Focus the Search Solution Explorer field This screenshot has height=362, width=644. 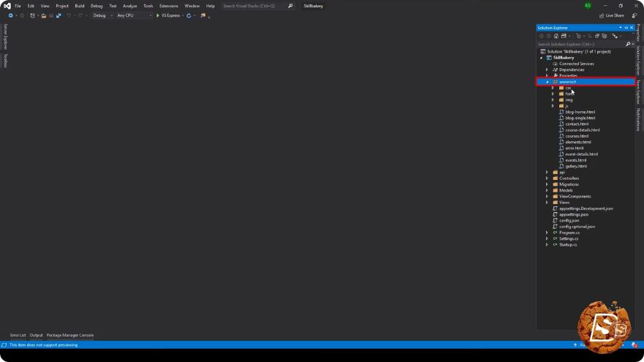pyautogui.click(x=582, y=44)
